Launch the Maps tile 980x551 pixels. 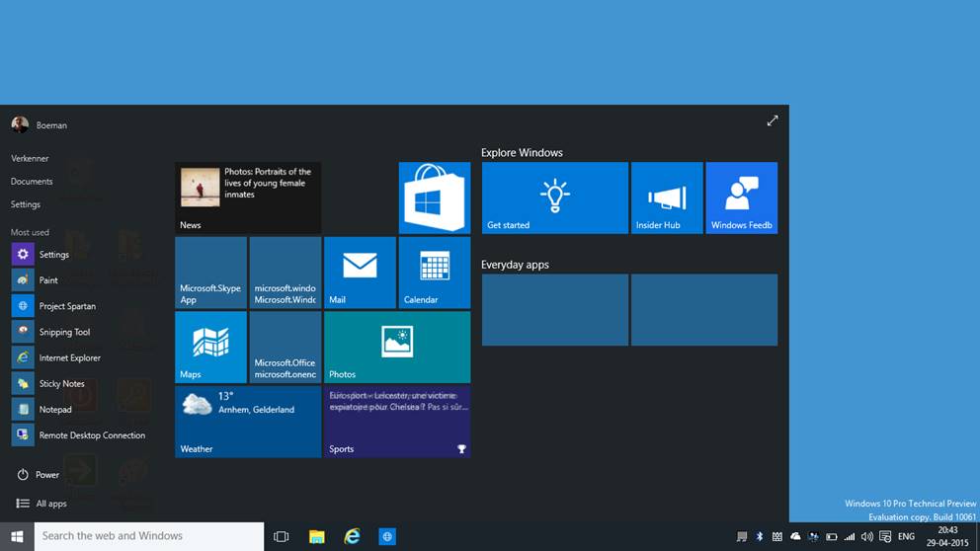(210, 347)
